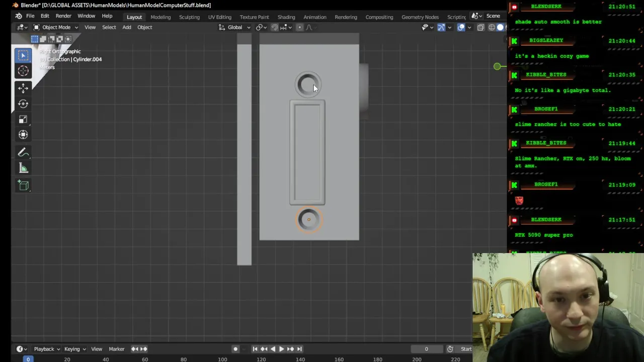This screenshot has width=644, height=362.
Task: Open the timeline editor type dropdown
Action: 22,349
